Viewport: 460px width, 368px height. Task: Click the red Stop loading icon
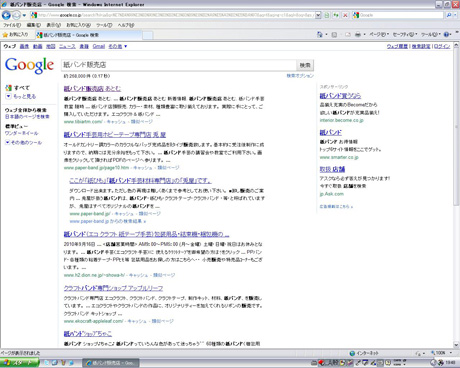(x=345, y=15)
